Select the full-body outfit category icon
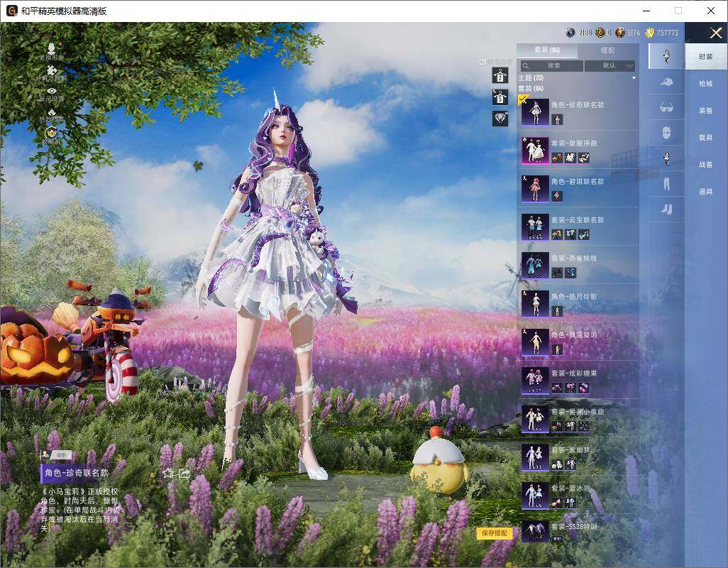 coord(667,56)
